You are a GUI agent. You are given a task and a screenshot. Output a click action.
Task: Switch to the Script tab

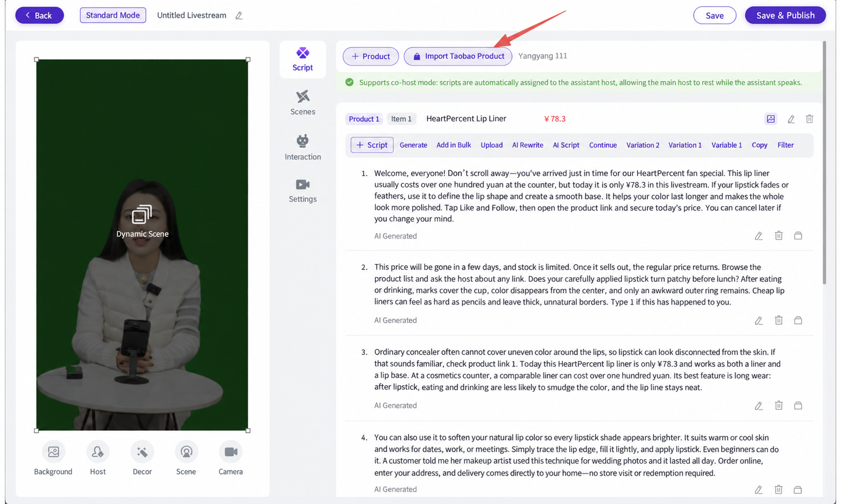303,59
